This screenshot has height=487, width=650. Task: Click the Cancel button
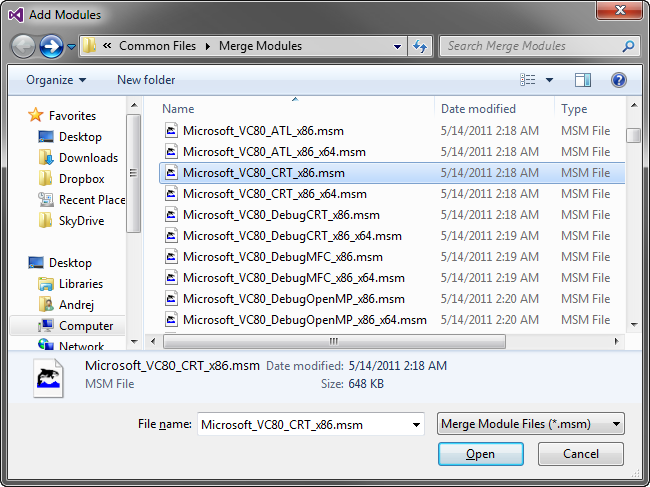coord(581,454)
